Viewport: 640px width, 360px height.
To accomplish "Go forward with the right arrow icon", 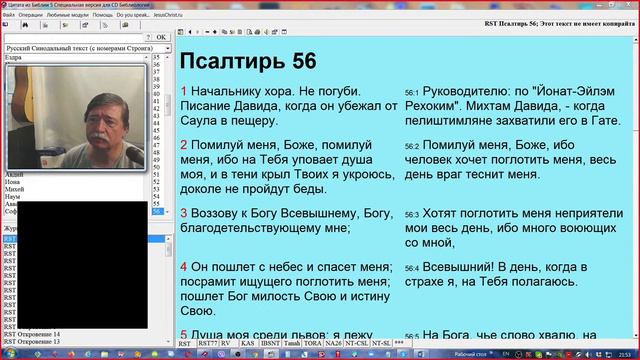I will click(198, 32).
